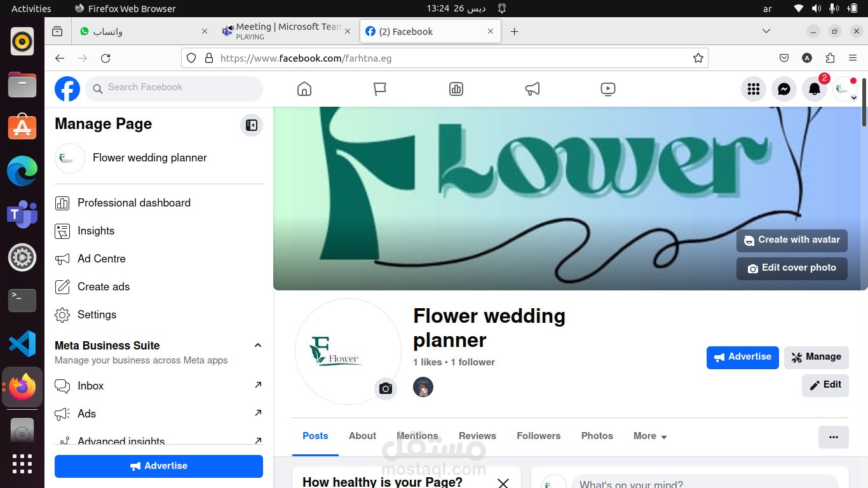868x488 pixels.
Task: Open the Firefox account icon
Action: click(x=807, y=58)
